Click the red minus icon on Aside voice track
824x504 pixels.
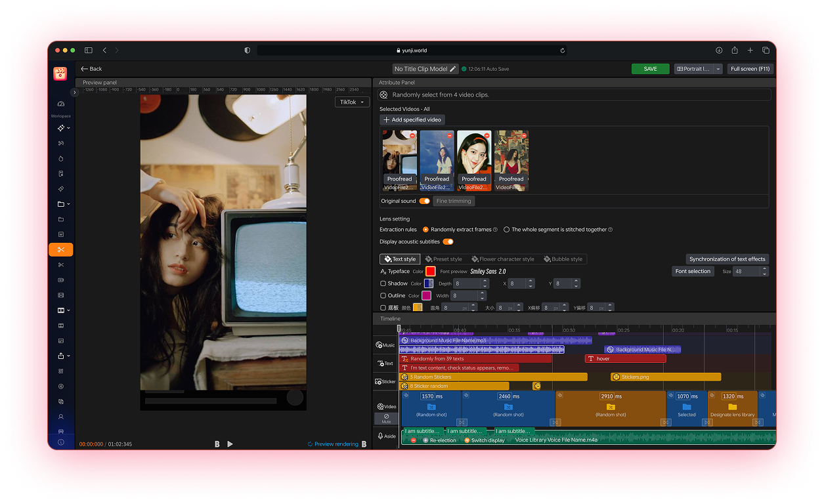pyautogui.click(x=413, y=440)
